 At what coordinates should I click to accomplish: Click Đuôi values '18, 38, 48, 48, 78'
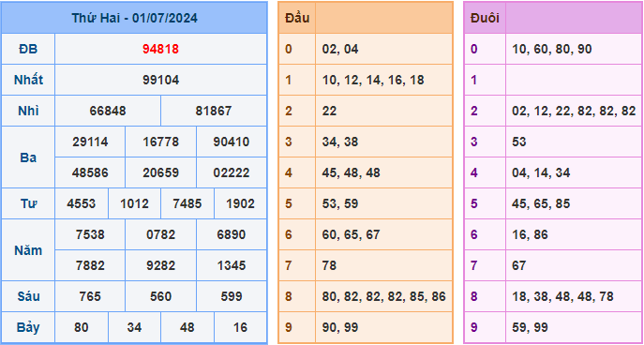pos(562,296)
